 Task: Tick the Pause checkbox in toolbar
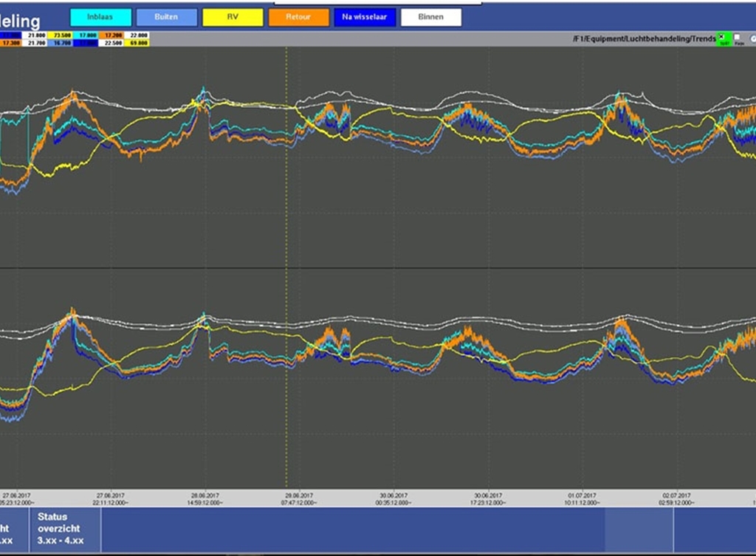pyautogui.click(x=738, y=38)
